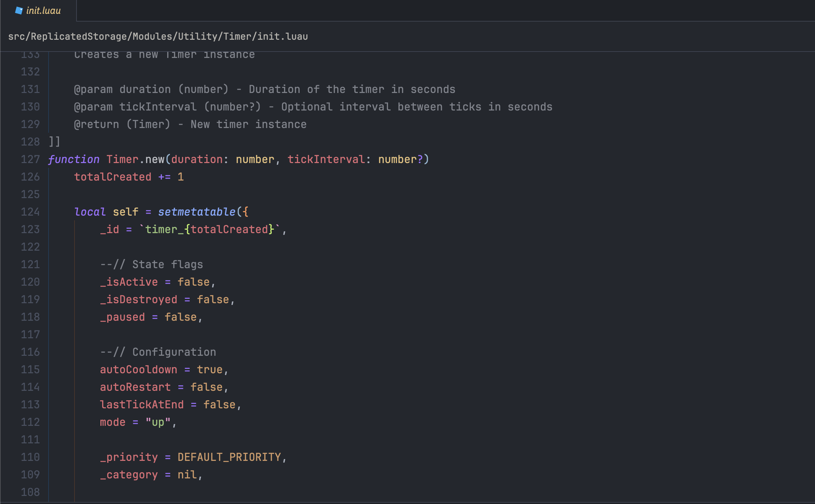Click the 'duration' parameter on line 127
The image size is (815, 504).
[197, 159]
